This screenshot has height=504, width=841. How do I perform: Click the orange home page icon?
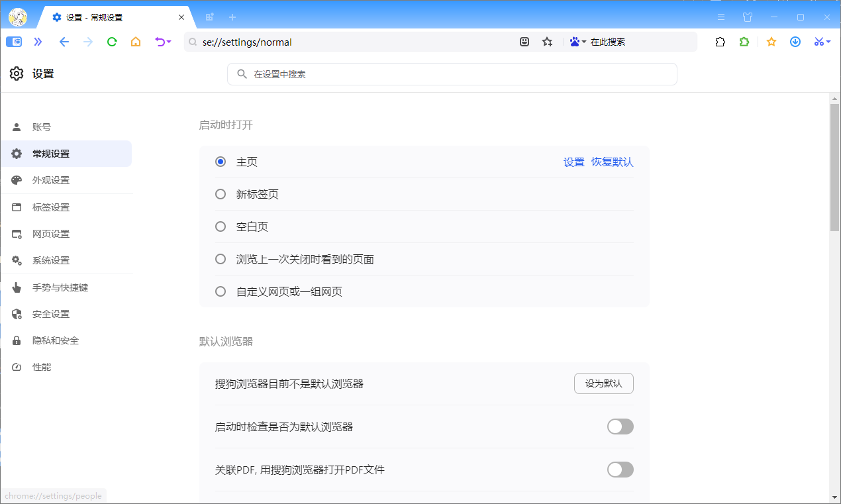(136, 42)
